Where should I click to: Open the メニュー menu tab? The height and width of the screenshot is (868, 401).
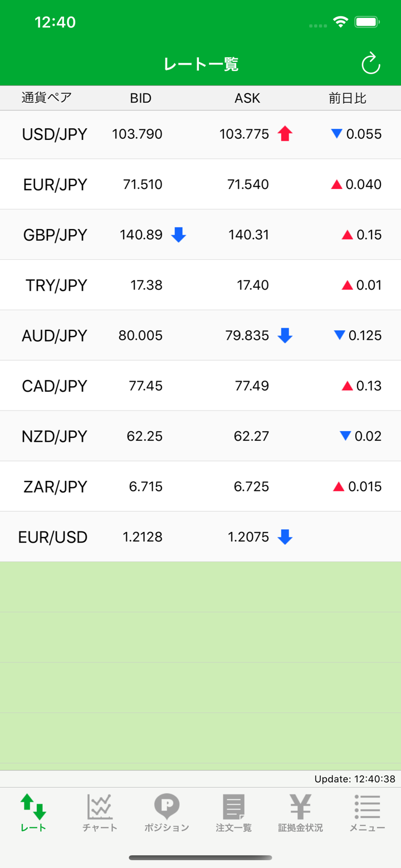[367, 813]
